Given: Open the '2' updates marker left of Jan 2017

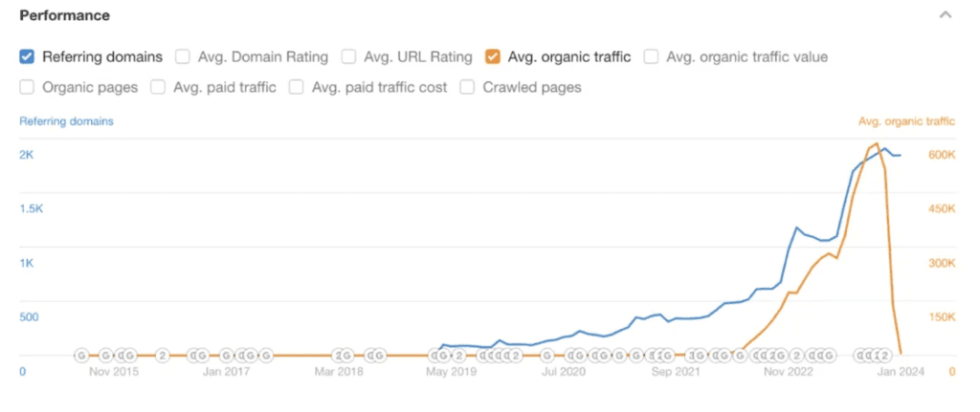Looking at the screenshot, I should pyautogui.click(x=162, y=356).
